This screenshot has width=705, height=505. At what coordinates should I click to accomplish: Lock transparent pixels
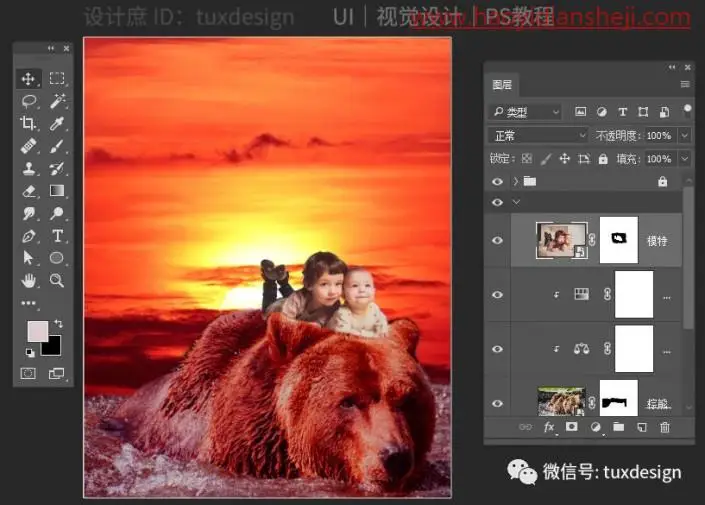527,159
